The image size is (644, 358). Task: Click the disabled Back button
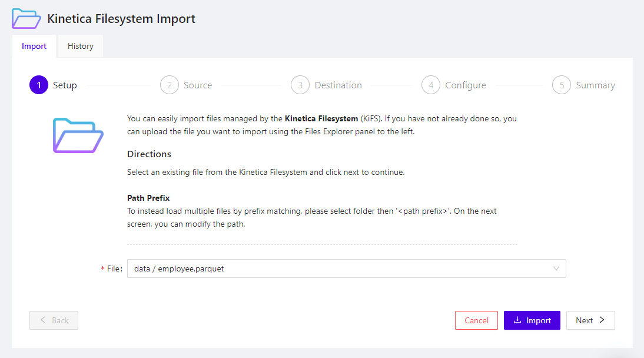pyautogui.click(x=54, y=320)
